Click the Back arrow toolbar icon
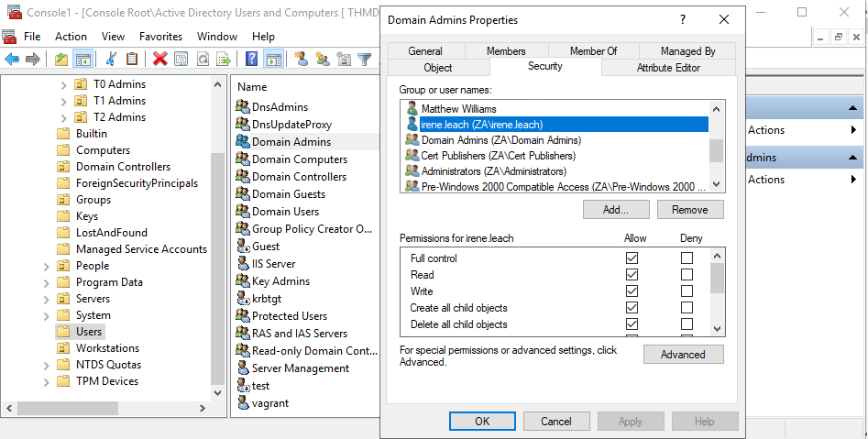 point(12,59)
